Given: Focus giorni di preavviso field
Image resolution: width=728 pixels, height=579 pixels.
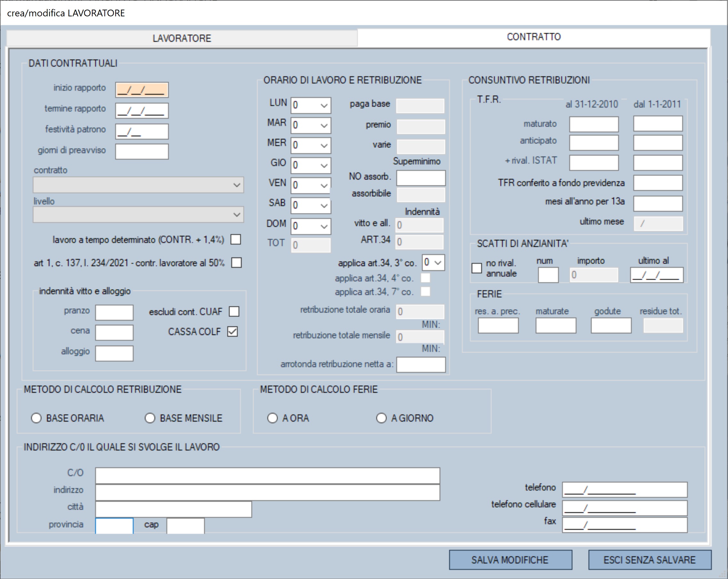Looking at the screenshot, I should [x=142, y=151].
